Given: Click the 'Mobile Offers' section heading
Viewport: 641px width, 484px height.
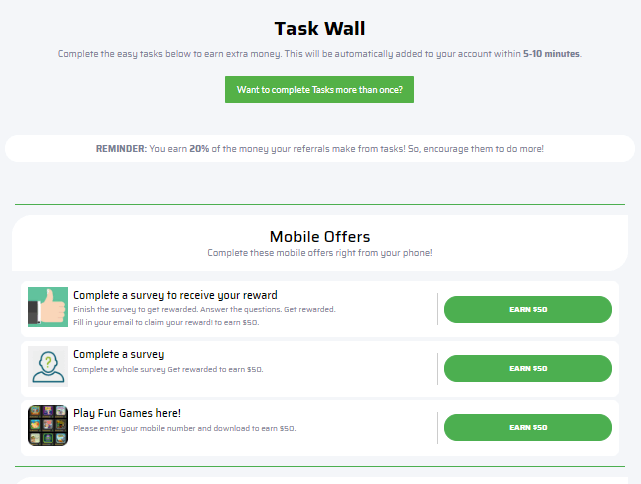Looking at the screenshot, I should tap(320, 237).
